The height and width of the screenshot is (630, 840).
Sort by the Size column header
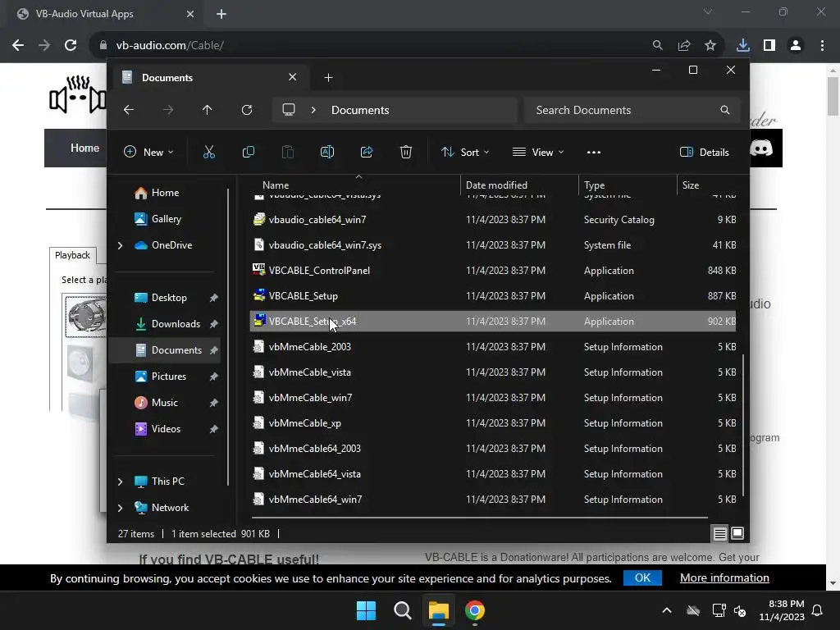710,185
